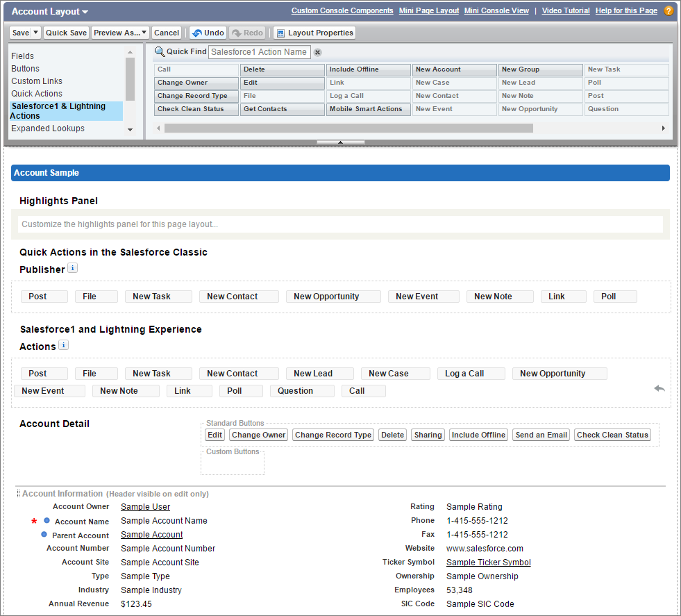Click Log a Call in Lightning actions
Image resolution: width=681 pixels, height=616 pixels.
pos(471,374)
